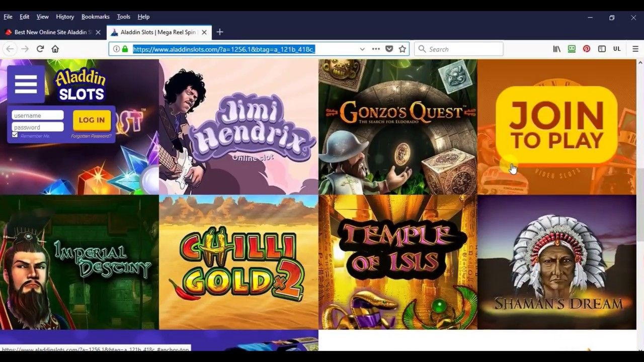Image resolution: width=644 pixels, height=362 pixels.
Task: Open the File menu
Action: pos(8,17)
